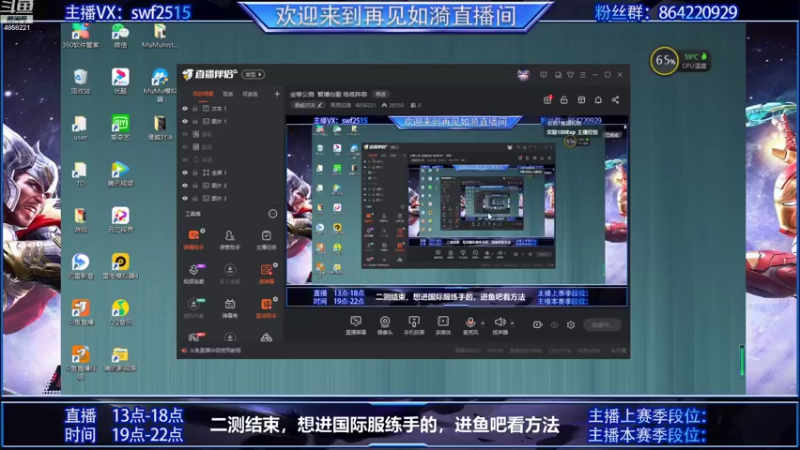The image size is (800, 450).
Task: Click the share icon in the room toolbar
Action: coord(615,100)
